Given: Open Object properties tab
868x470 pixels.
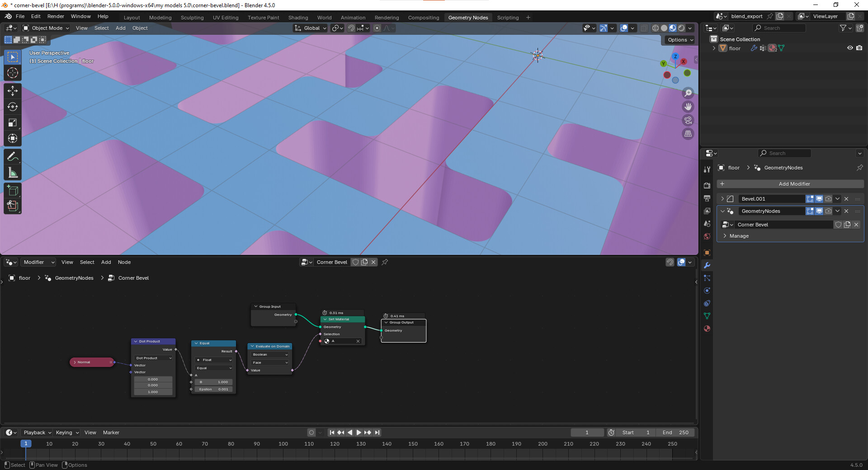Looking at the screenshot, I should coord(707,253).
